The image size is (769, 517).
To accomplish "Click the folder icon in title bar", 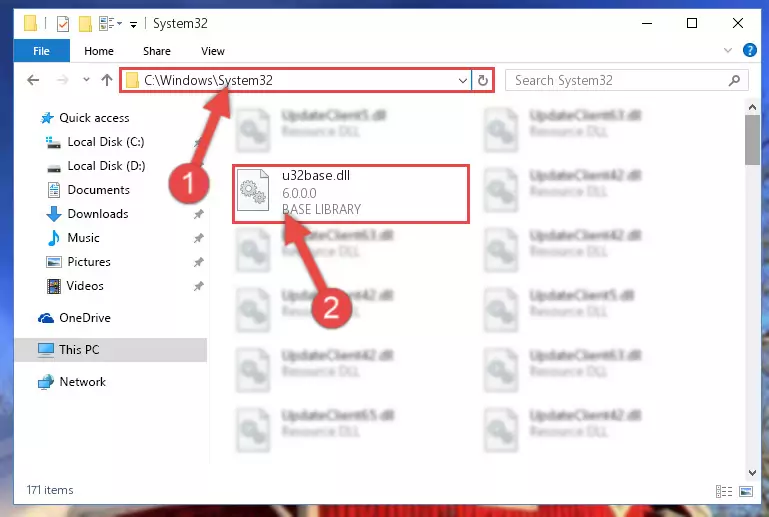I will coord(30,23).
